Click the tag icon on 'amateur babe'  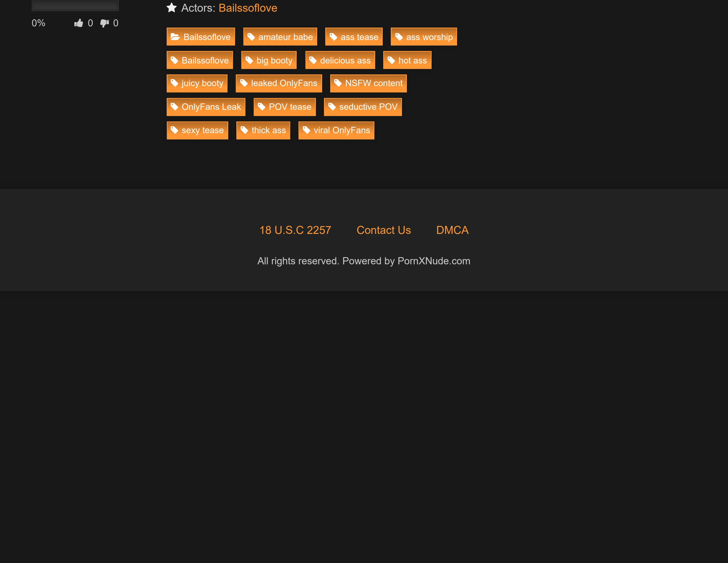pyautogui.click(x=251, y=37)
